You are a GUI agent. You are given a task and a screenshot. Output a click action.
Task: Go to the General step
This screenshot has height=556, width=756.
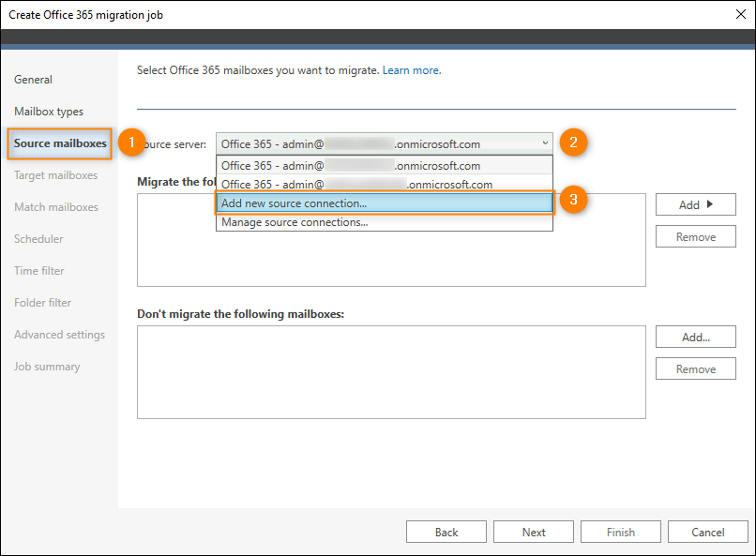(33, 80)
